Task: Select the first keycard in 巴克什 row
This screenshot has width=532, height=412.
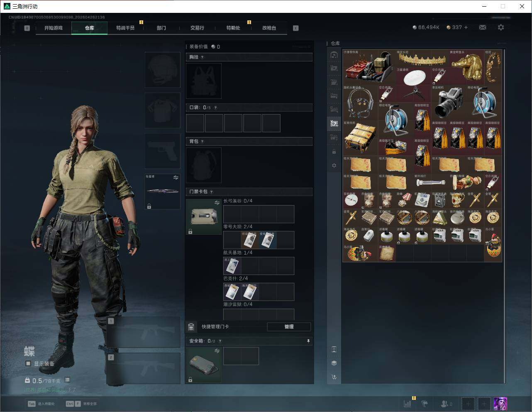Action: point(232,292)
